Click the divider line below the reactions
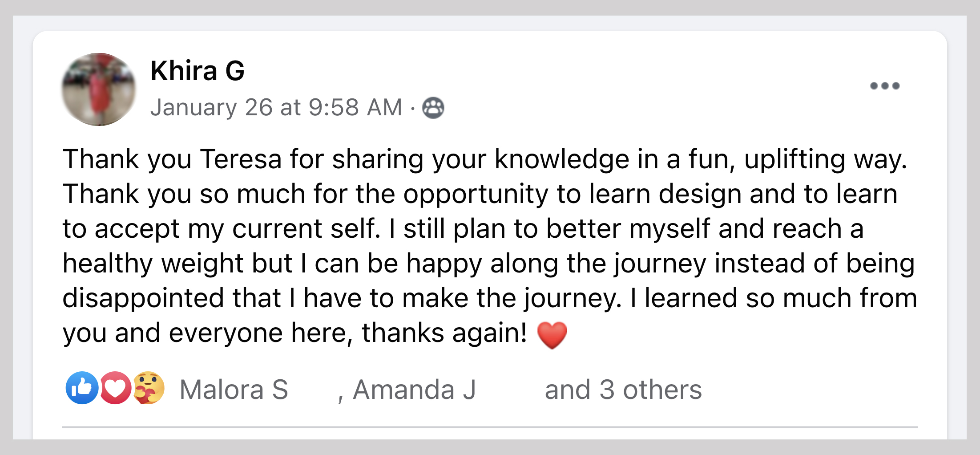980x455 pixels. click(489, 427)
